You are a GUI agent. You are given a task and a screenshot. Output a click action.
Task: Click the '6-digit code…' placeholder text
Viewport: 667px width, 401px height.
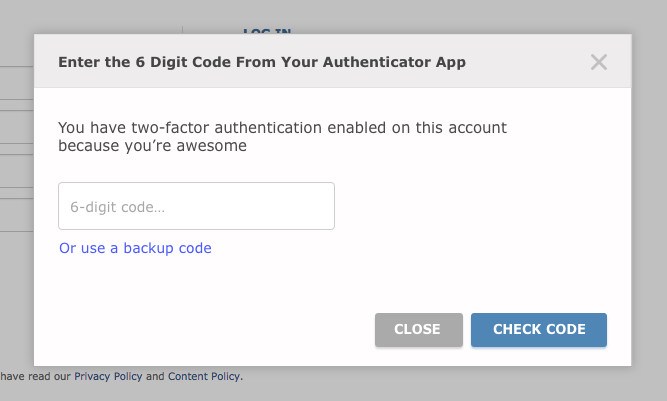(x=117, y=207)
